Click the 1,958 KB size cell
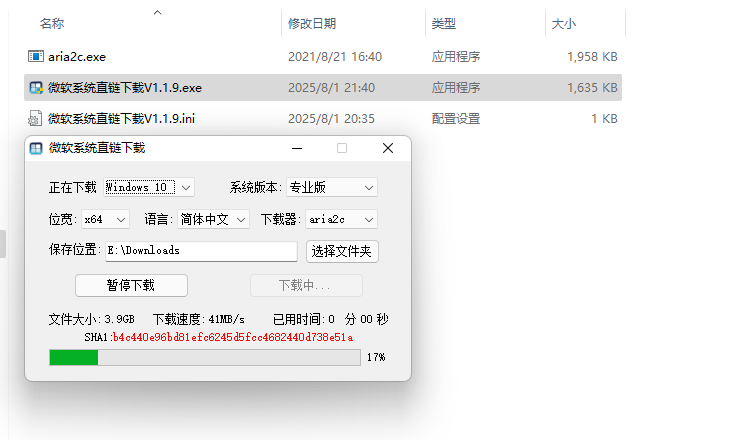Viewport: 733px width, 440px height. pyautogui.click(x=592, y=57)
